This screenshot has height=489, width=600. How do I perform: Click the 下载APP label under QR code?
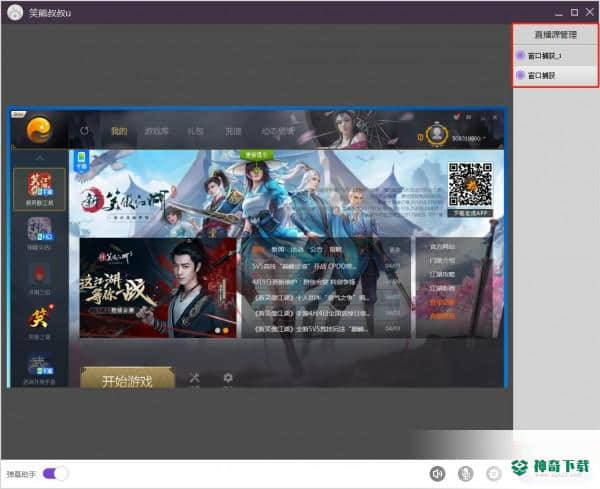[470, 213]
